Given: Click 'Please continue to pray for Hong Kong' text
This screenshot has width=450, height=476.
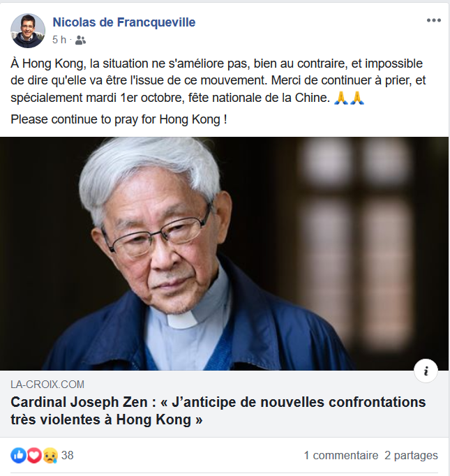Looking at the screenshot, I should point(119,119).
